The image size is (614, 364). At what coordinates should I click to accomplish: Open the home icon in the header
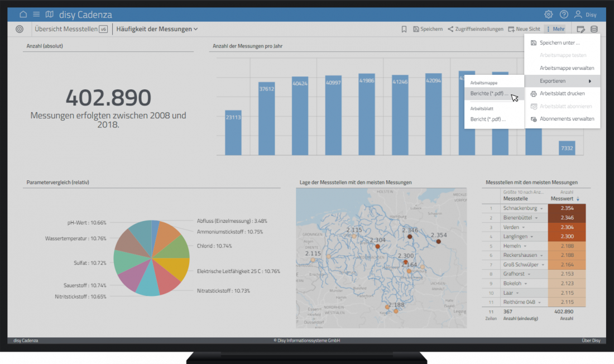click(x=22, y=14)
